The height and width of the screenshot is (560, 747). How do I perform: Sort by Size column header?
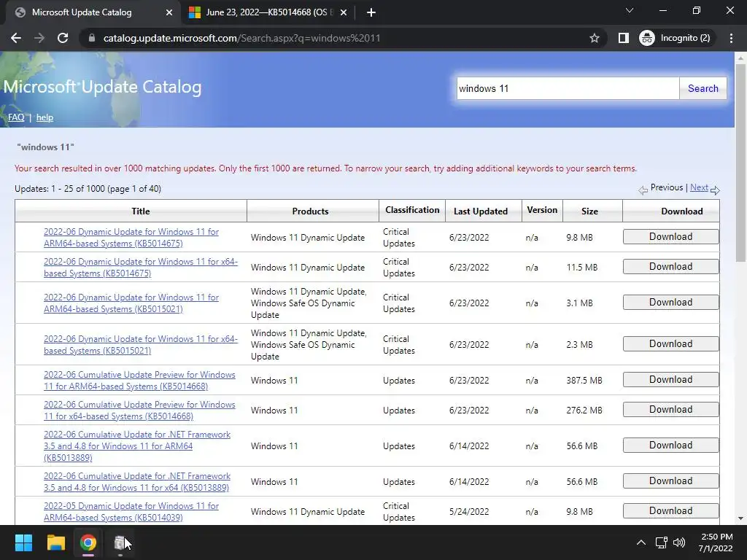[589, 211]
